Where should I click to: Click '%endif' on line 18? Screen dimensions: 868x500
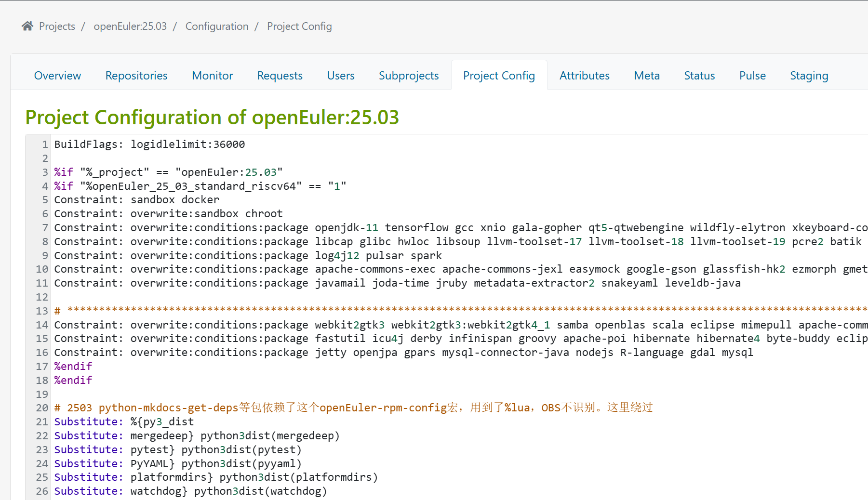click(73, 381)
